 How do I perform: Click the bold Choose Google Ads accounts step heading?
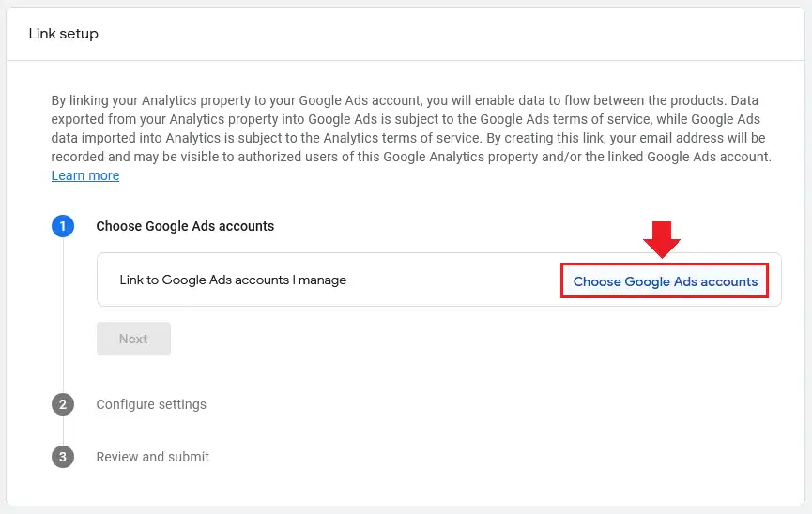click(x=185, y=226)
